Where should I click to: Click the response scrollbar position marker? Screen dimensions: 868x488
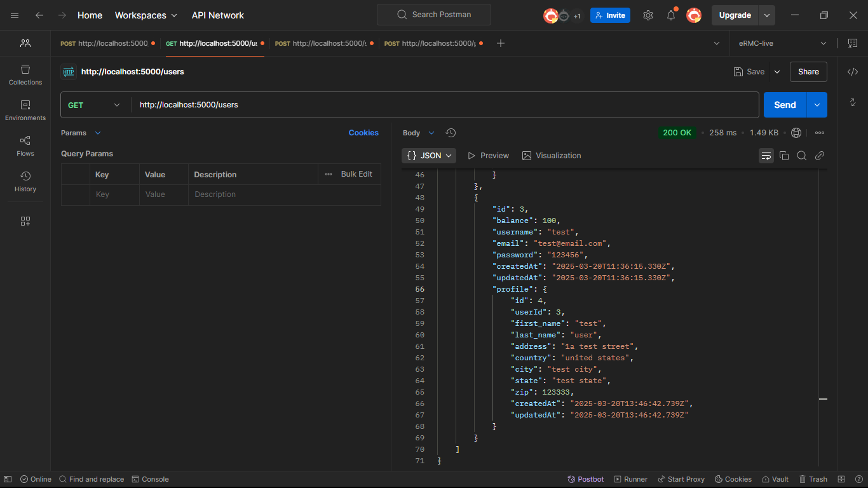click(823, 399)
